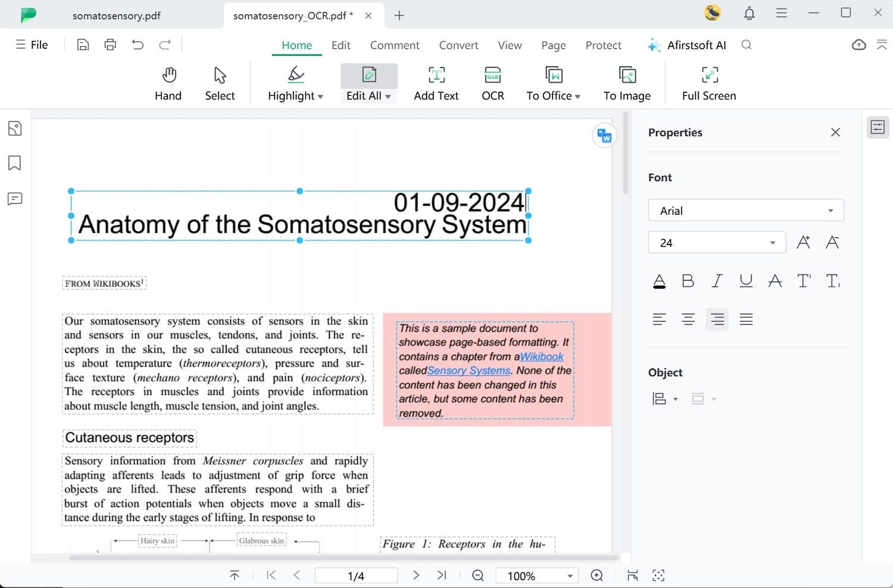Image resolution: width=893 pixels, height=588 pixels.
Task: Open the Bookmarks panel in the sidebar
Action: point(15,163)
